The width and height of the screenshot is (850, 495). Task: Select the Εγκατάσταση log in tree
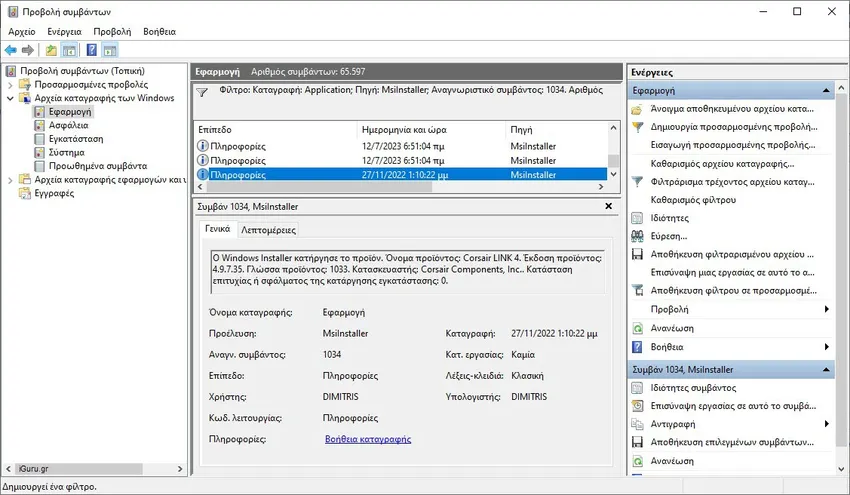(76, 139)
